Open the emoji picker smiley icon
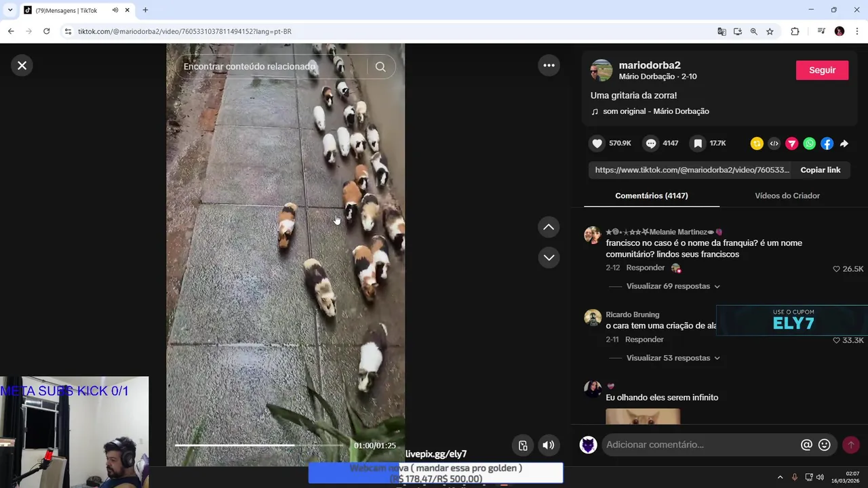Viewport: 868px width, 488px height. (825, 445)
